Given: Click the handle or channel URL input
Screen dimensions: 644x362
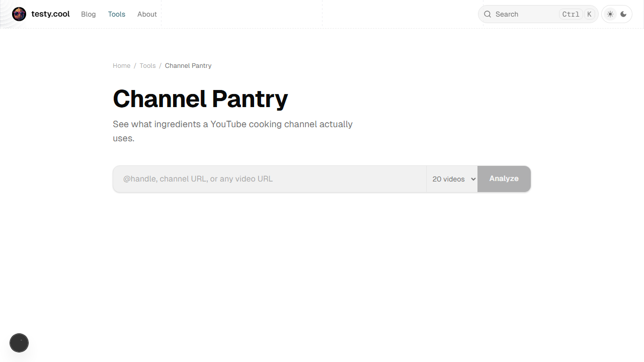Looking at the screenshot, I should pyautogui.click(x=269, y=179).
